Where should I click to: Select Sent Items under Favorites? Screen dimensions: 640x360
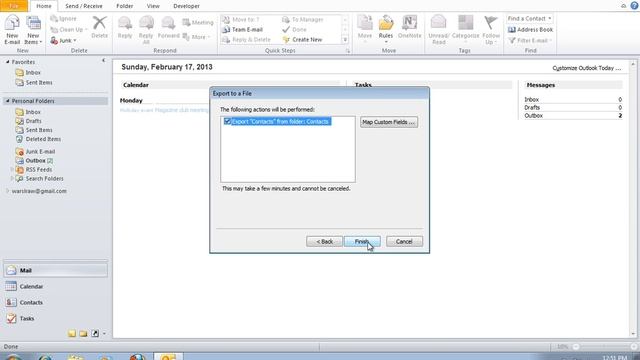(x=39, y=82)
